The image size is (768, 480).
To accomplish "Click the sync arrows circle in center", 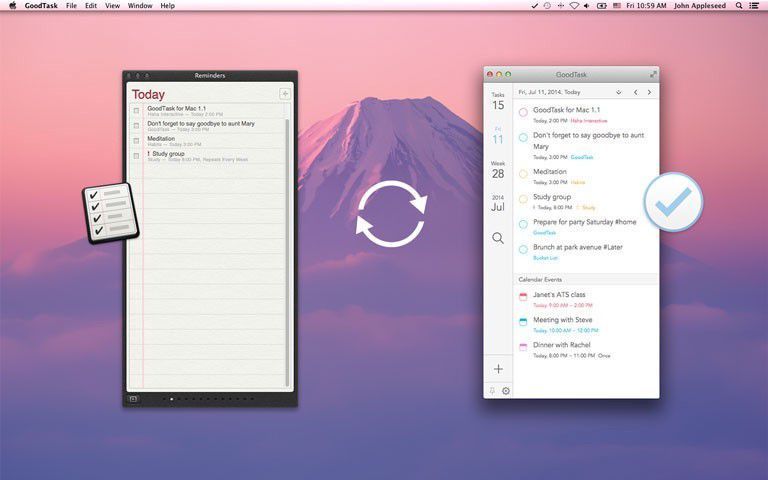I will pyautogui.click(x=391, y=214).
